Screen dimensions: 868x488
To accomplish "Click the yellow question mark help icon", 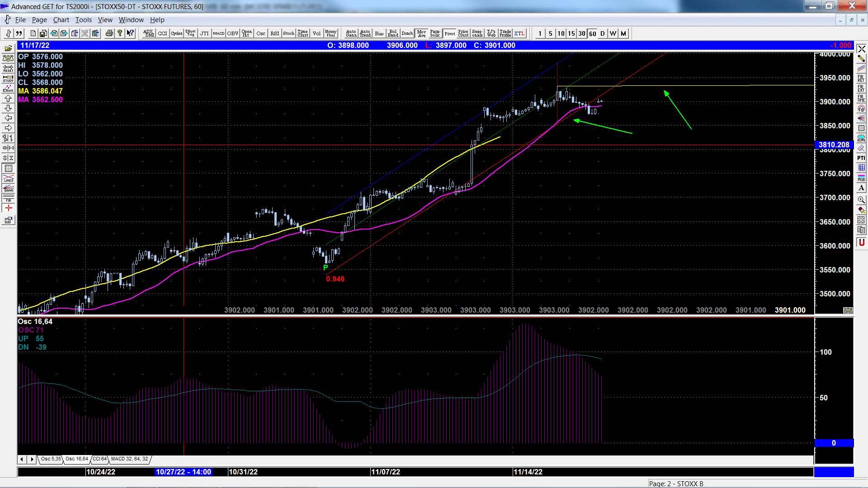I will click(120, 33).
